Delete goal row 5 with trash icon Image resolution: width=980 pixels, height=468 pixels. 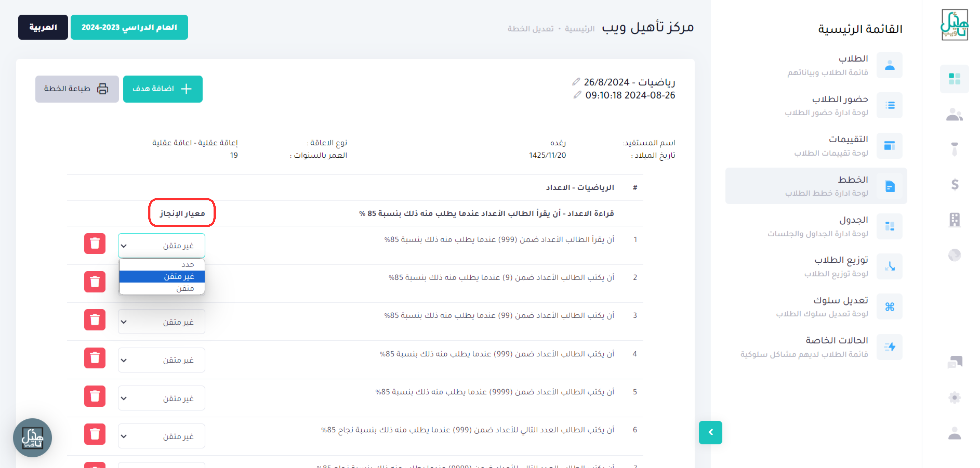coord(95,396)
